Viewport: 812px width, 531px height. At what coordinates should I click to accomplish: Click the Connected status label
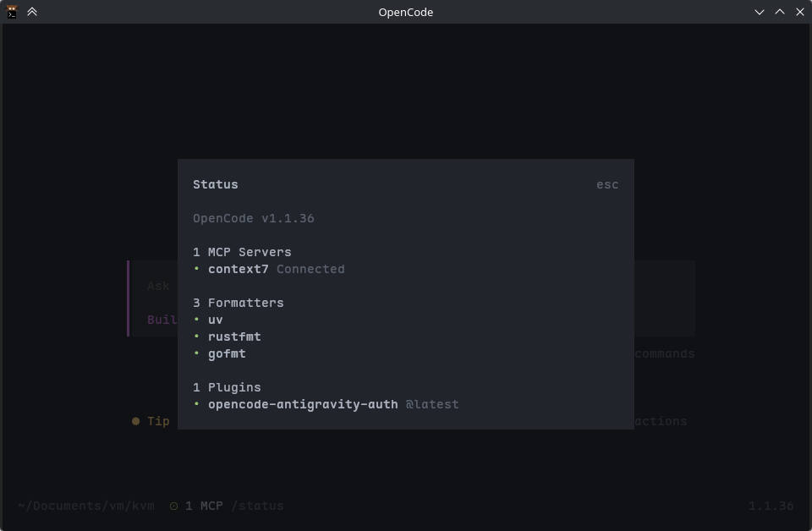[x=310, y=269]
